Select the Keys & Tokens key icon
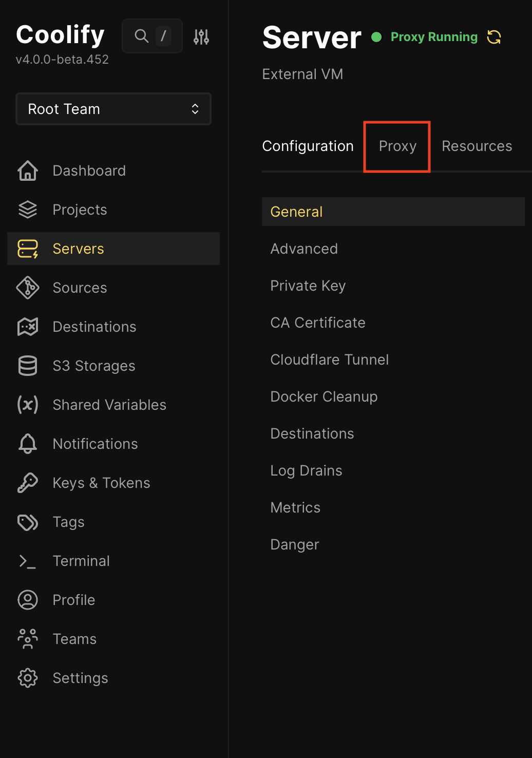Screen dimensions: 532x758 [27, 483]
